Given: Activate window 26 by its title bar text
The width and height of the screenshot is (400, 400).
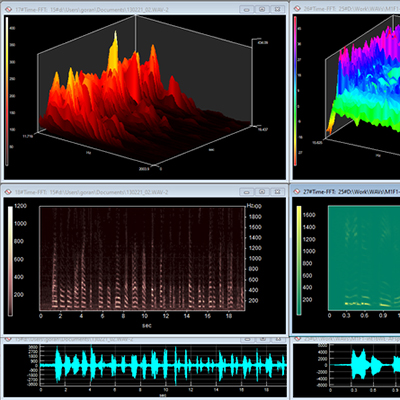Looking at the screenshot, I should [x=352, y=9].
